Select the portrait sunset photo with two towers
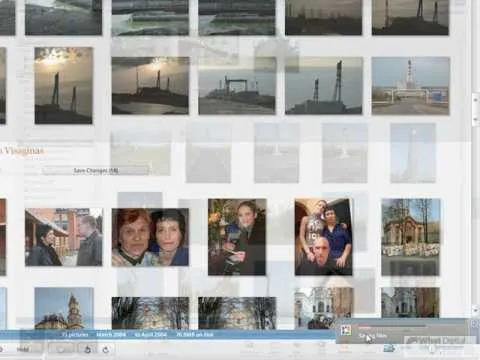This screenshot has width=480, height=360. coord(63,86)
